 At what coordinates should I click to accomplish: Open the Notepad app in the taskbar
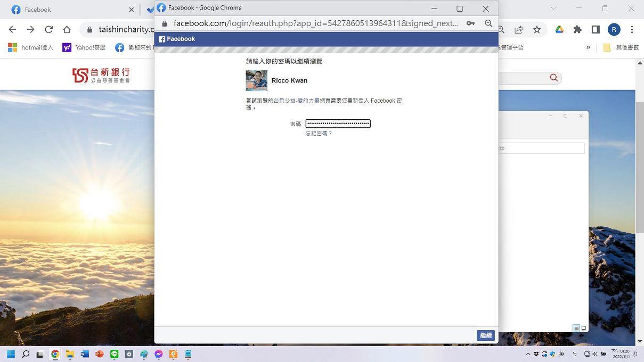click(x=188, y=354)
